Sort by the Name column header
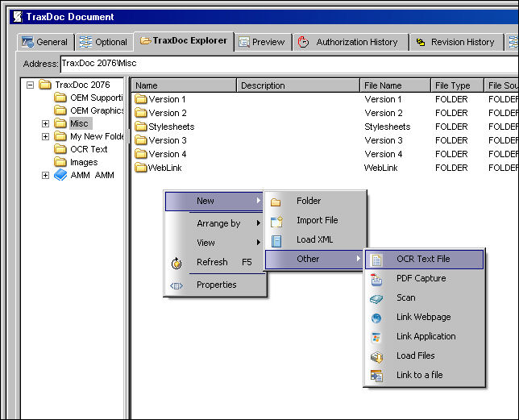 tap(184, 85)
